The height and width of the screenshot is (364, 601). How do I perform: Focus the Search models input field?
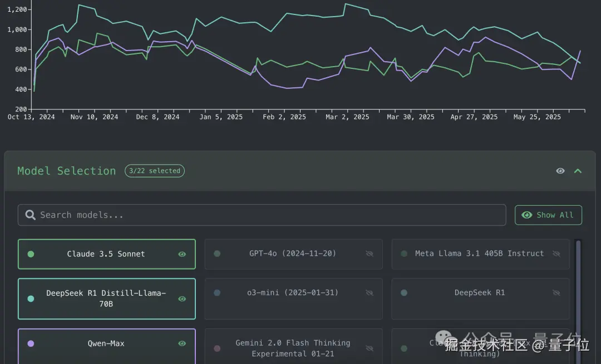(x=262, y=215)
